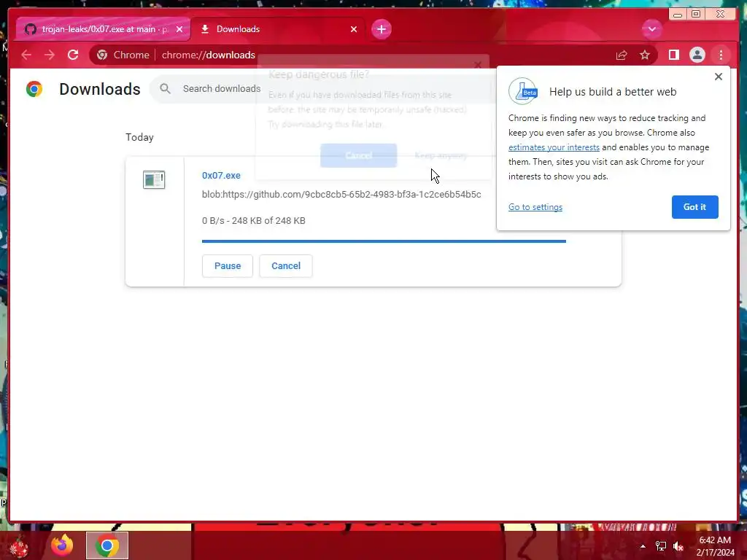Image resolution: width=747 pixels, height=560 pixels.
Task: Click the Chrome site info chip
Action: point(123,55)
